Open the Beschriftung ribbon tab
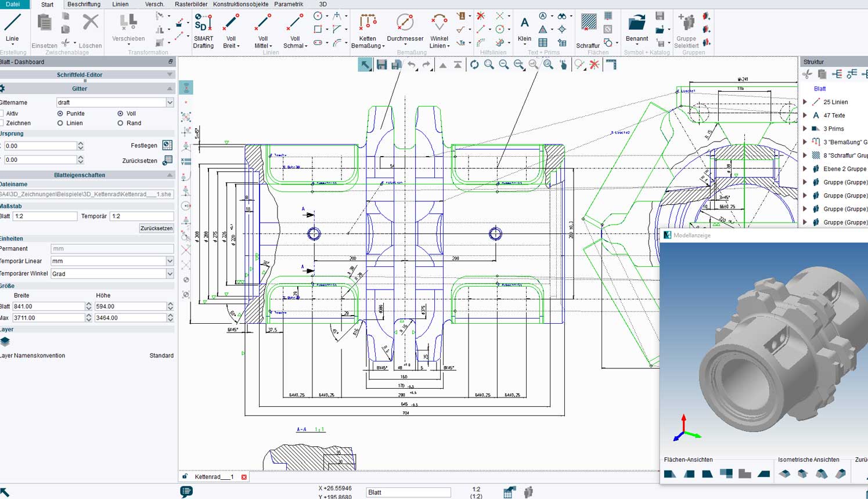Viewport: 868px width, 499px height. coord(84,4)
